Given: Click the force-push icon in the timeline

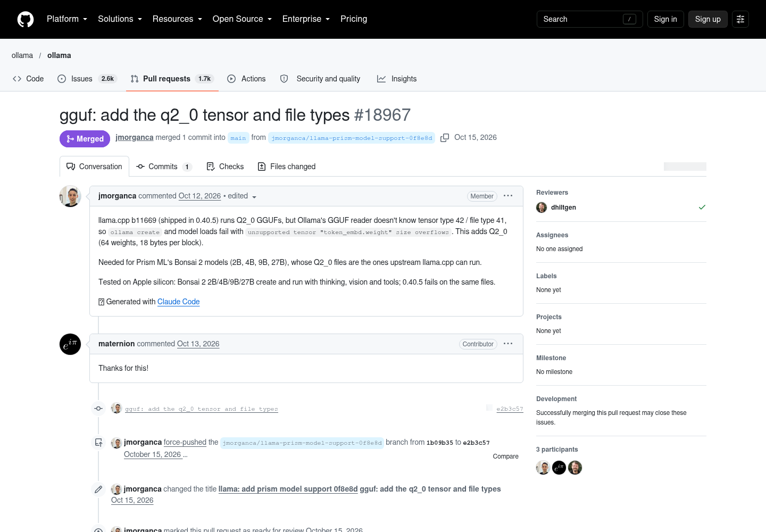Looking at the screenshot, I should click(98, 442).
